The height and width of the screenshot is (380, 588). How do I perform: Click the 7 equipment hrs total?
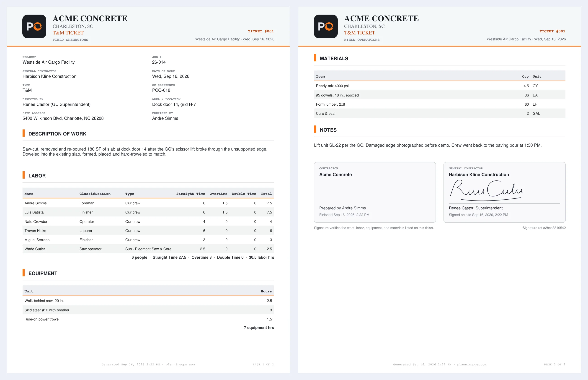click(259, 328)
